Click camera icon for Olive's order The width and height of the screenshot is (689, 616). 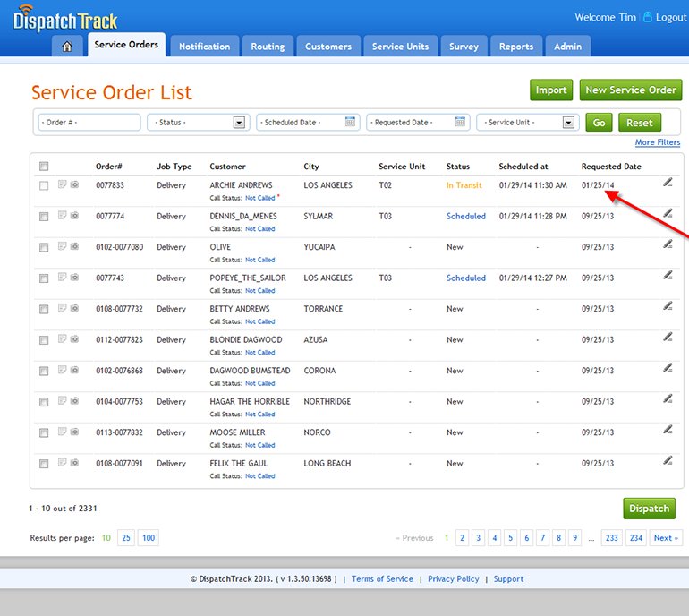(74, 247)
